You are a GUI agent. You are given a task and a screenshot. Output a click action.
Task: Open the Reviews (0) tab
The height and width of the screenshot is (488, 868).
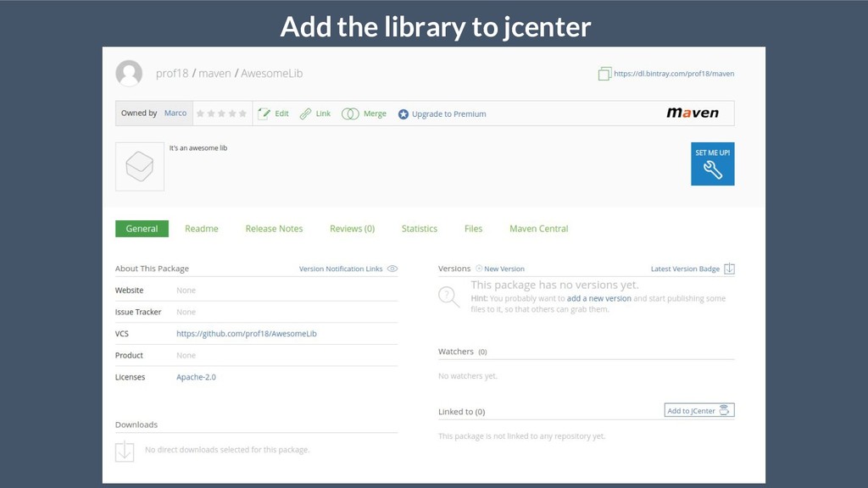[x=352, y=229]
